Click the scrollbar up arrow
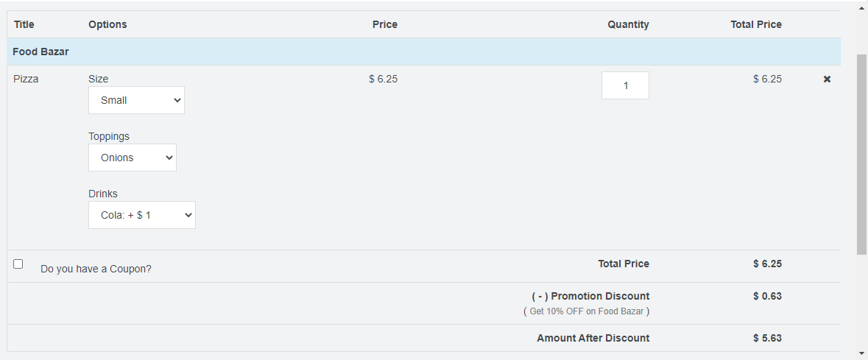This screenshot has width=868, height=360. pyautogui.click(x=861, y=8)
